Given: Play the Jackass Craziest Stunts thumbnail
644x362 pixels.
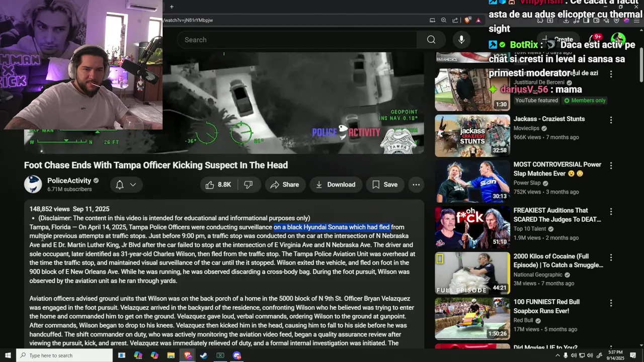Looking at the screenshot, I should point(472,136).
